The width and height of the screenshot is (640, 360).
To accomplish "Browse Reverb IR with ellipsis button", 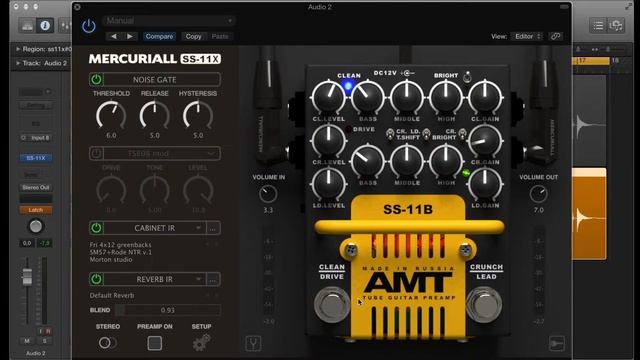I will [x=213, y=280].
